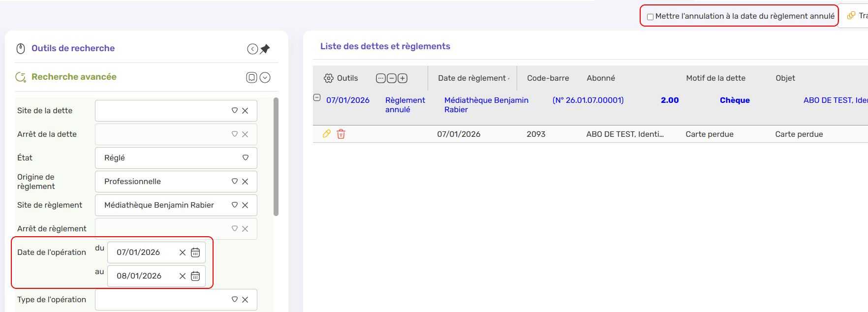Click the Abonné column header

coord(601,78)
